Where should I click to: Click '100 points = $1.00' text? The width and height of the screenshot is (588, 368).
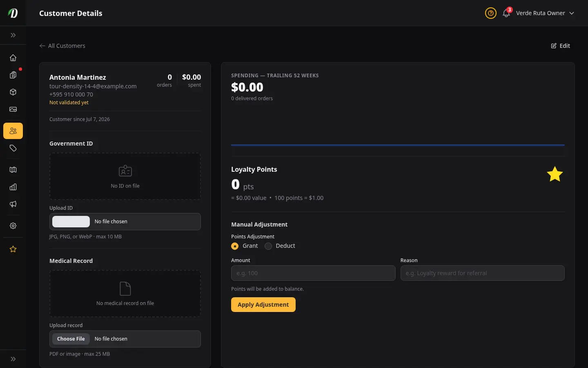[x=299, y=198]
